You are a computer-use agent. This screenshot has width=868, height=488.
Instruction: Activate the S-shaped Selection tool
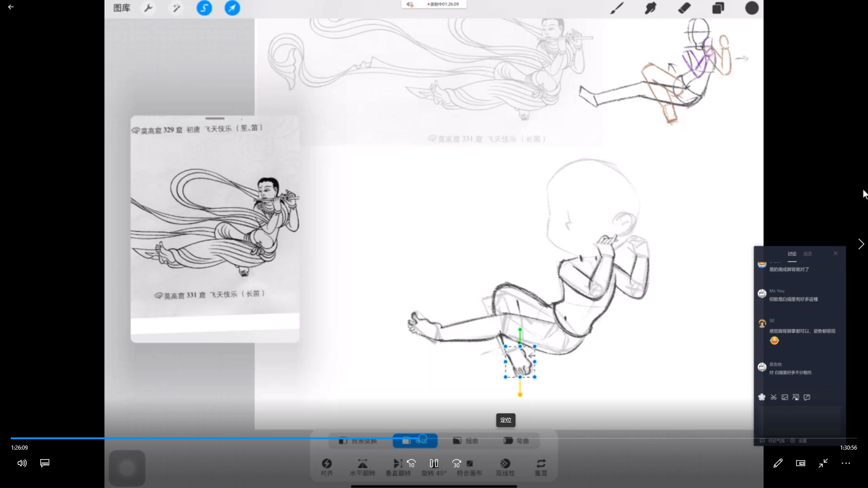point(204,8)
